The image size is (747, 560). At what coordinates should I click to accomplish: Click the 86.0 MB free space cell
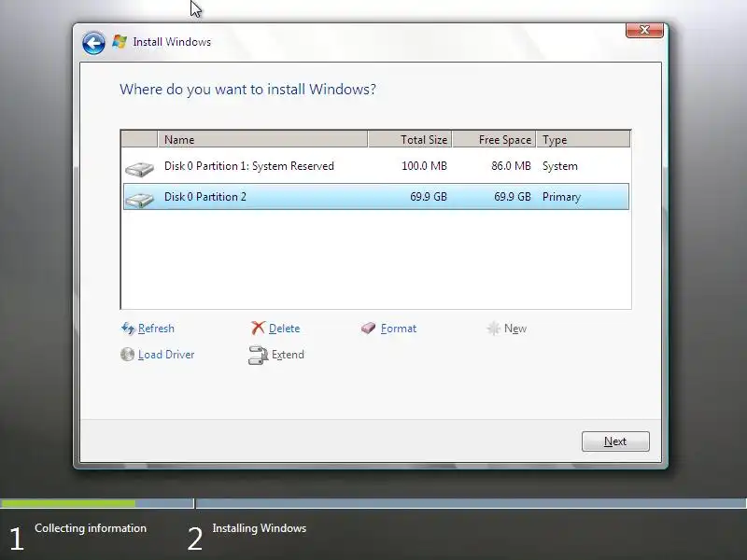(x=511, y=166)
